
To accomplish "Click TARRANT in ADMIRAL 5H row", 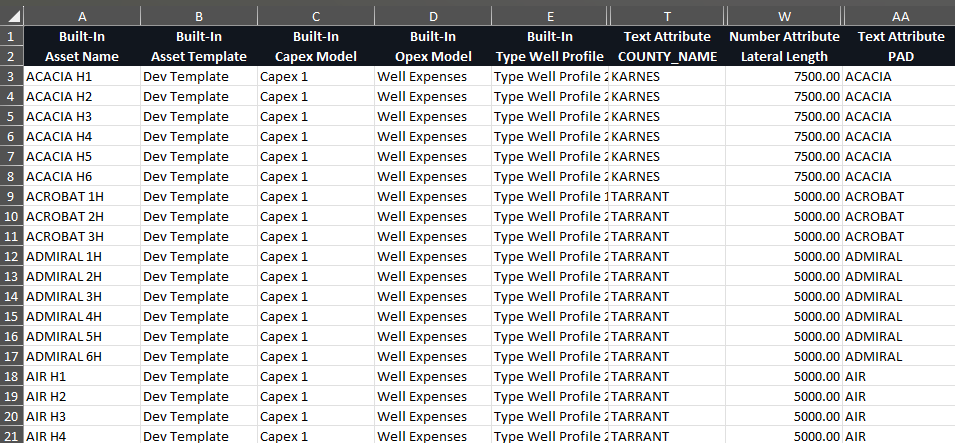I will [x=668, y=336].
